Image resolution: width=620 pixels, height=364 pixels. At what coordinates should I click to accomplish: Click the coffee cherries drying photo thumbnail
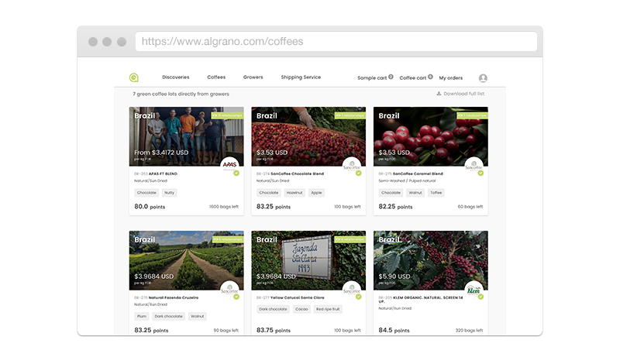[x=308, y=136]
